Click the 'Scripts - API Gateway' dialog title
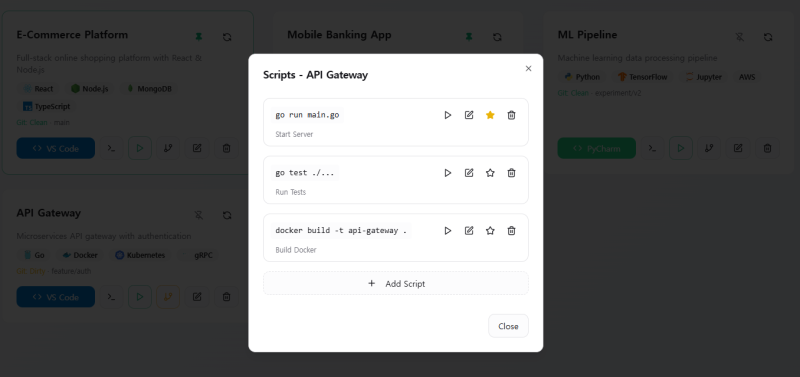This screenshot has width=800, height=377. (x=315, y=75)
